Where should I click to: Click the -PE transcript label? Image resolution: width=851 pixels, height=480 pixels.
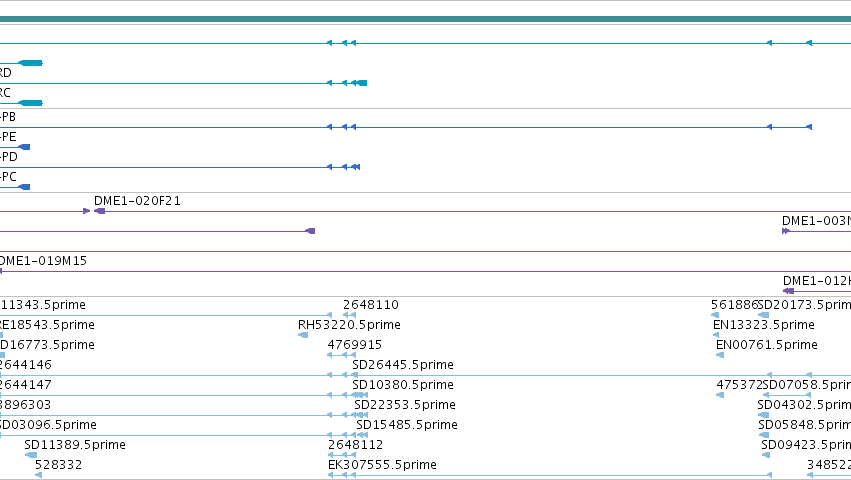pyautogui.click(x=8, y=137)
